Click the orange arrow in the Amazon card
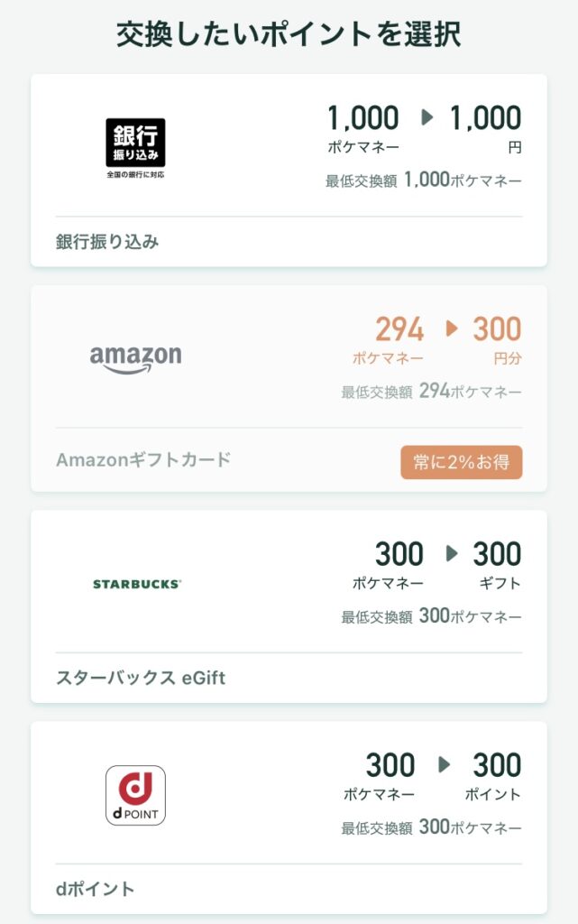 tap(452, 328)
